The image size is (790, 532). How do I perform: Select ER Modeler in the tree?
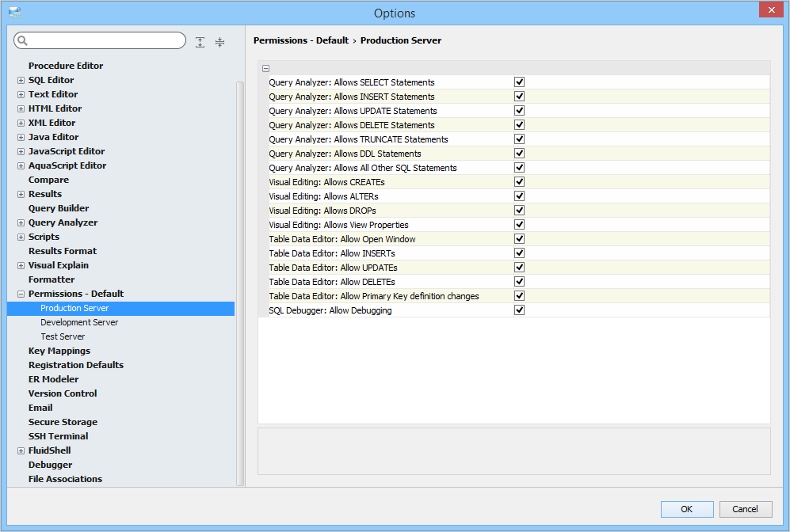[53, 379]
